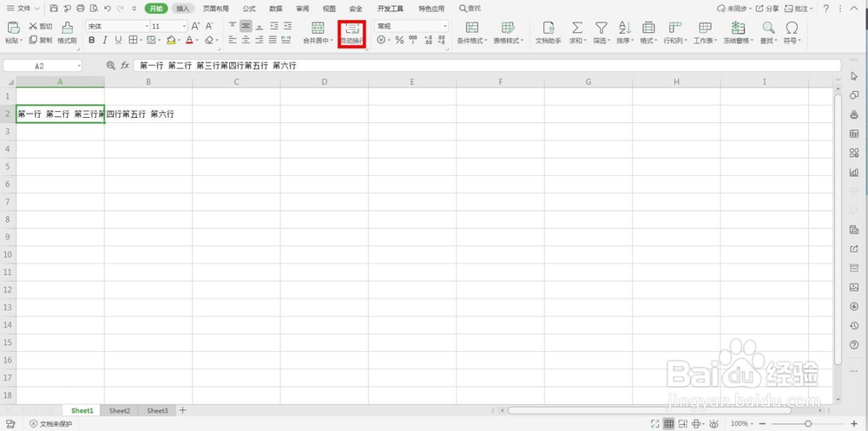Click the Help question mark icon
The height and width of the screenshot is (431, 868).
click(x=826, y=9)
